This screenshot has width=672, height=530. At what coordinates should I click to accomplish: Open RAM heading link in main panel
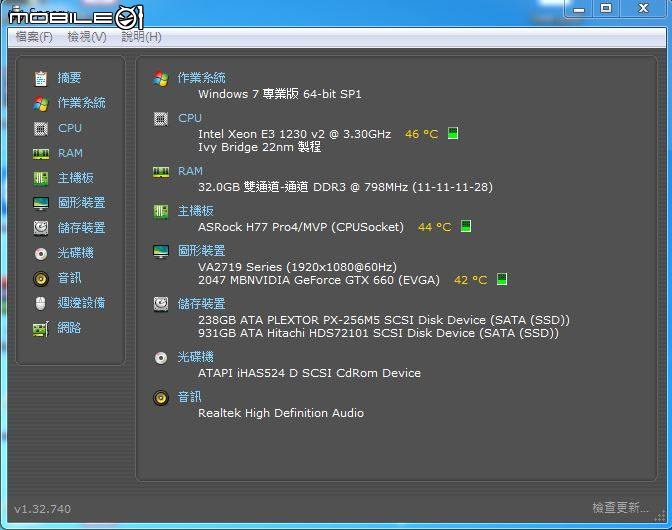click(190, 171)
